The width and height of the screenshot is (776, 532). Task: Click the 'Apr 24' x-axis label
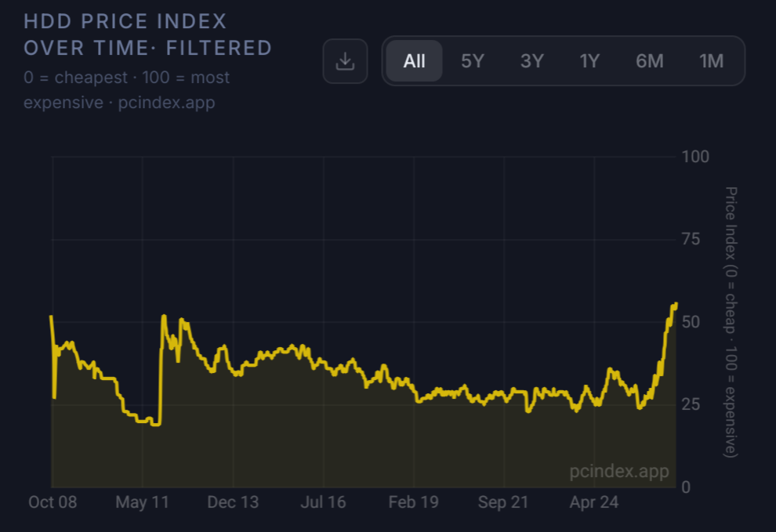click(x=594, y=502)
